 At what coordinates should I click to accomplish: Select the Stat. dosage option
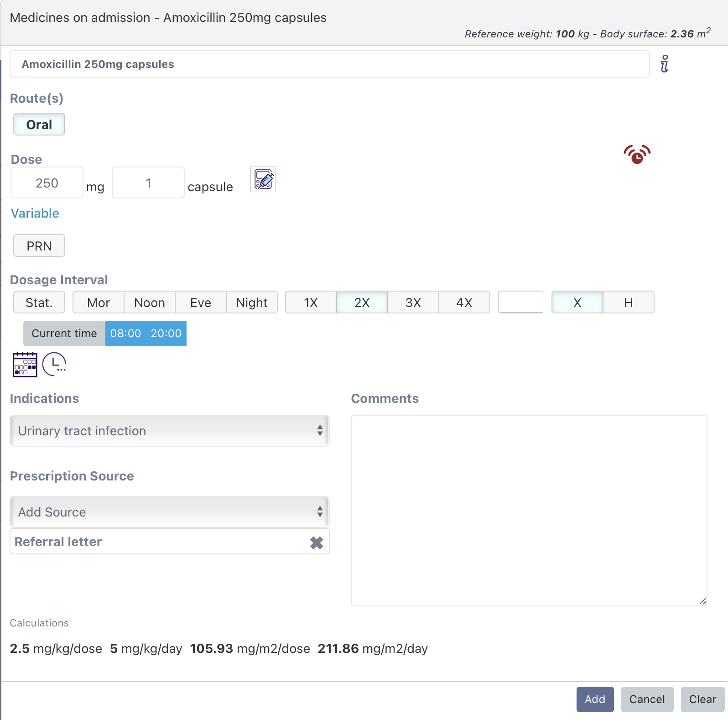coord(39,303)
